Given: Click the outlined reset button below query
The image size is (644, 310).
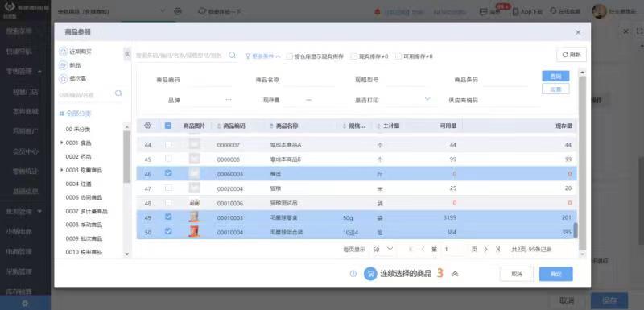Looking at the screenshot, I should 555,89.
